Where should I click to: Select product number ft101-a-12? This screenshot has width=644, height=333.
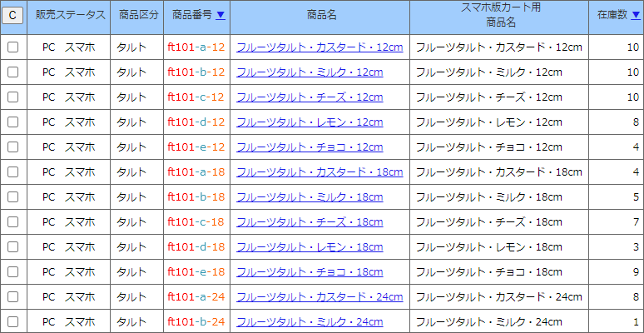point(196,47)
